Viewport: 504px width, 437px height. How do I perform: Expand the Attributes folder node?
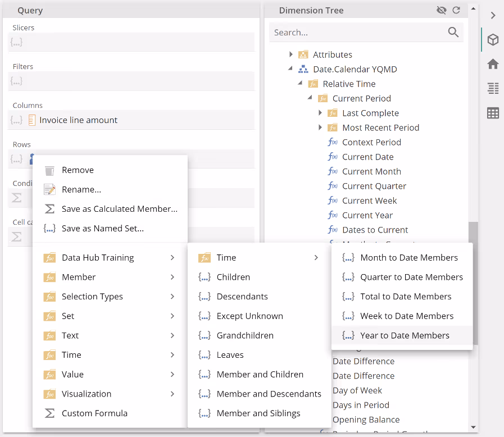click(291, 54)
